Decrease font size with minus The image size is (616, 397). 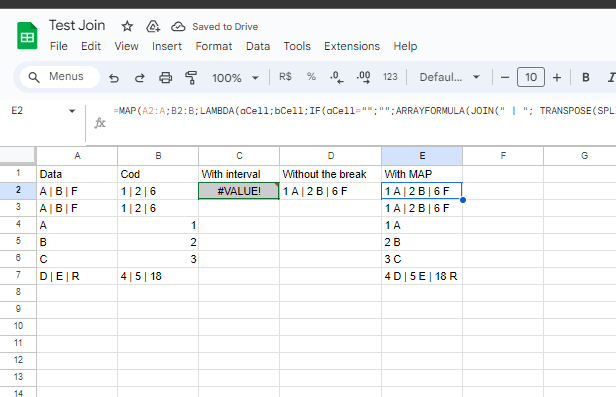click(x=505, y=77)
